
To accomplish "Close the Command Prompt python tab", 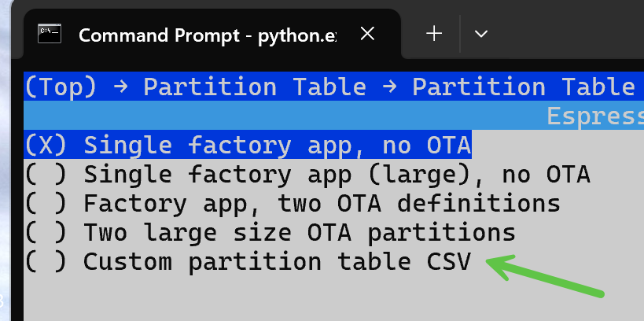I will (367, 34).
